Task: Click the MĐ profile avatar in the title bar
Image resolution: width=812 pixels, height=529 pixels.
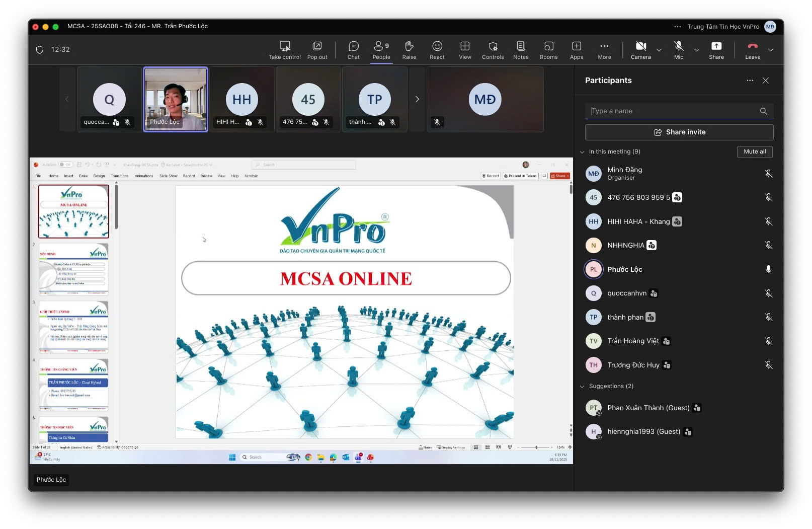Action: [x=770, y=27]
